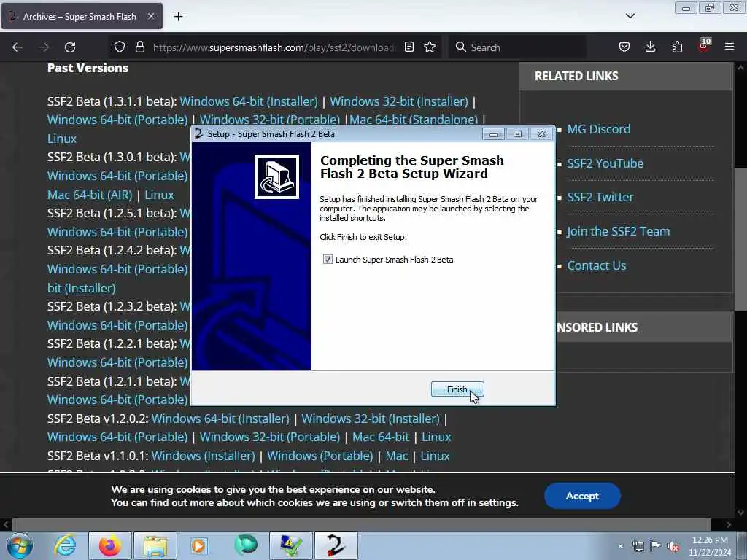Open v1.2.0.2 Windows 64-bit (Installer) link
The image size is (747, 560).
click(220, 419)
